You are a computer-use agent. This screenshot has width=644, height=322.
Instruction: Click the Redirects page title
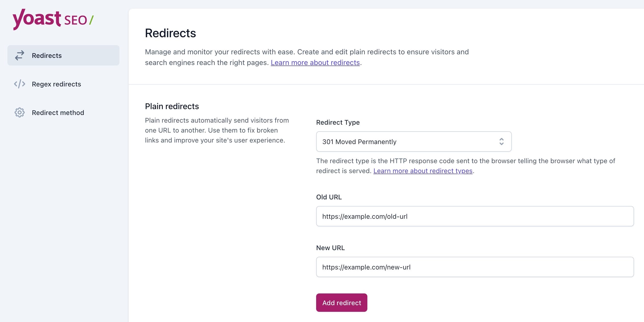[170, 33]
